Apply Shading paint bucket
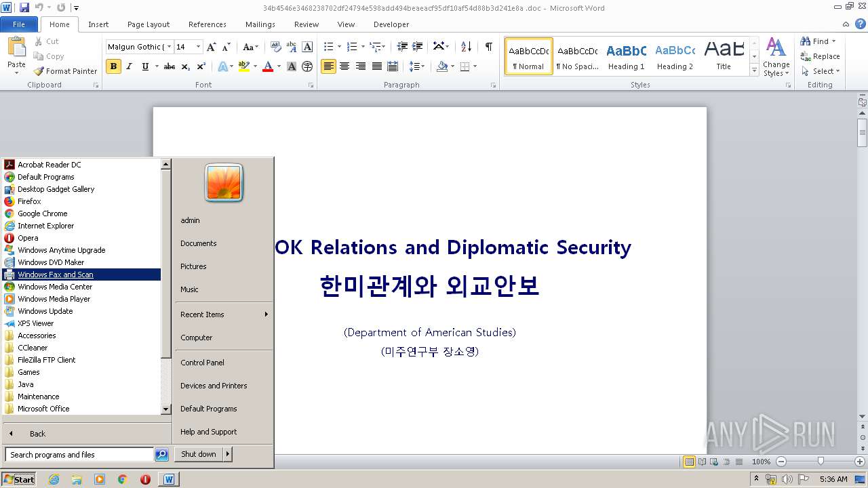Image resolution: width=868 pixels, height=488 pixels. [x=442, y=66]
